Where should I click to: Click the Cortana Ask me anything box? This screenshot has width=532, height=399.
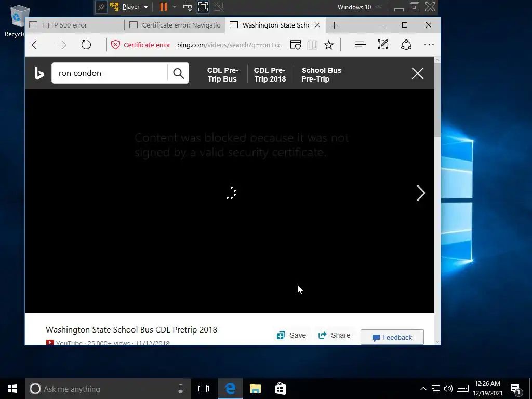click(108, 389)
